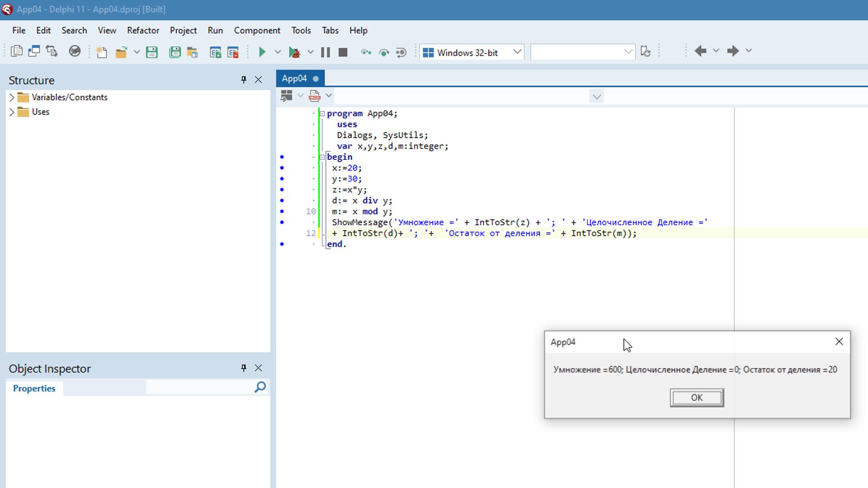Viewport: 868px width, 488px height.
Task: Open the Search menu
Action: [74, 30]
